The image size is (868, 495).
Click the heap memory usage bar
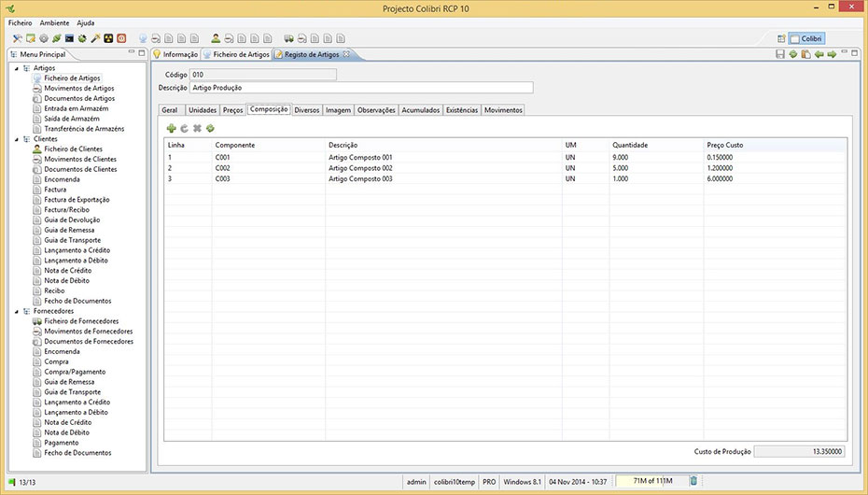point(651,481)
